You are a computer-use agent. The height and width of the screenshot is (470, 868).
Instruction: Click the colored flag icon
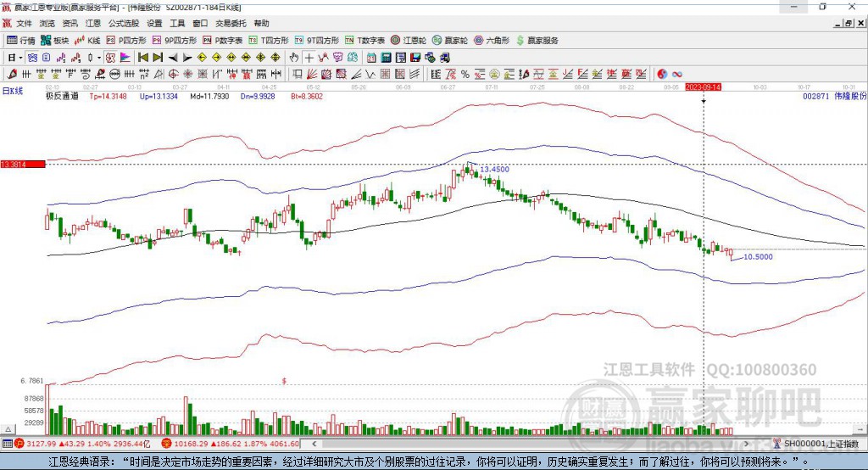(125, 58)
